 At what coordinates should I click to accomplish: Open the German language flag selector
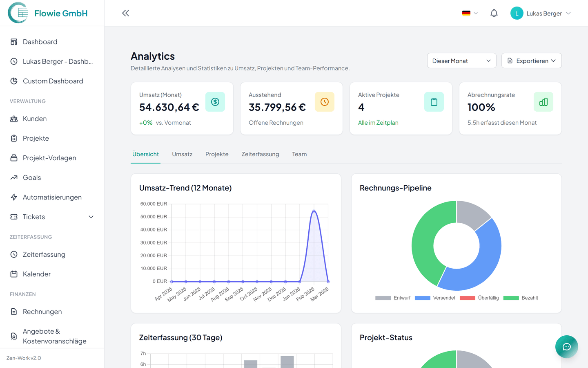pos(469,13)
